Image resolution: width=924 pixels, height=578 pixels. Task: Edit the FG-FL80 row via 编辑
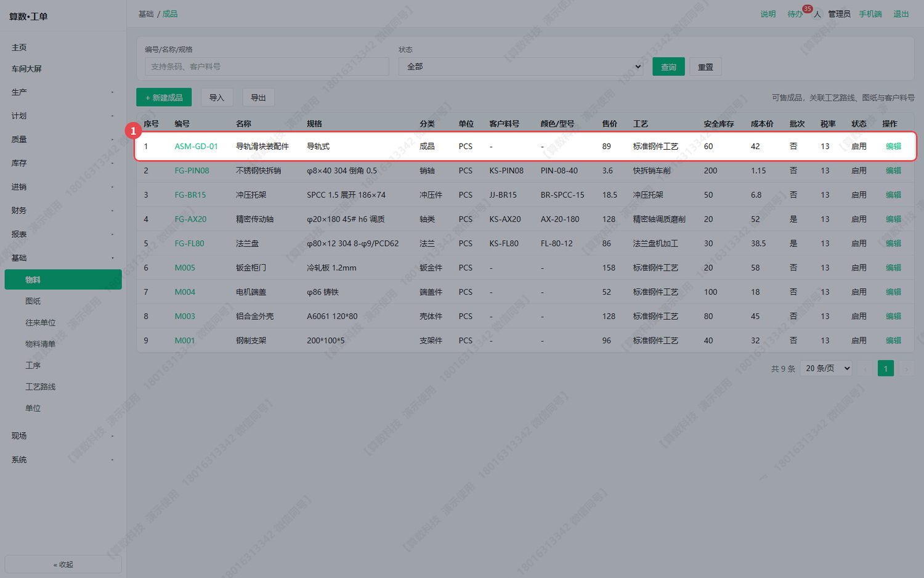click(893, 243)
